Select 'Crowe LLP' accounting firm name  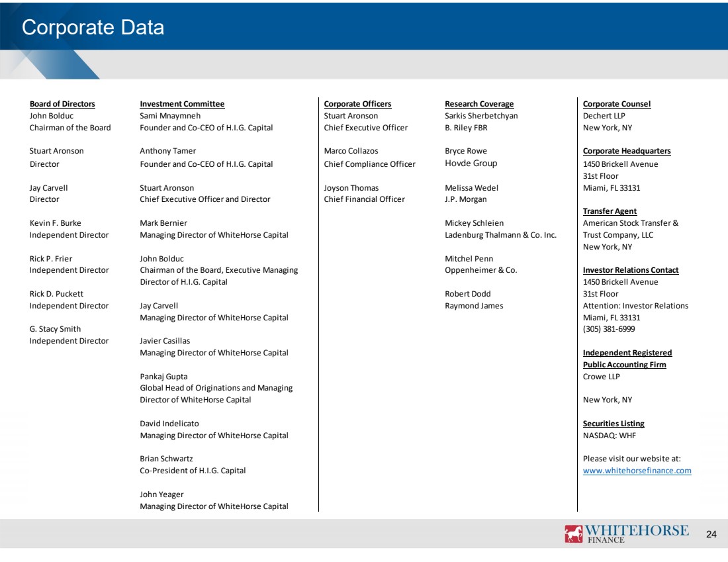[x=601, y=377]
